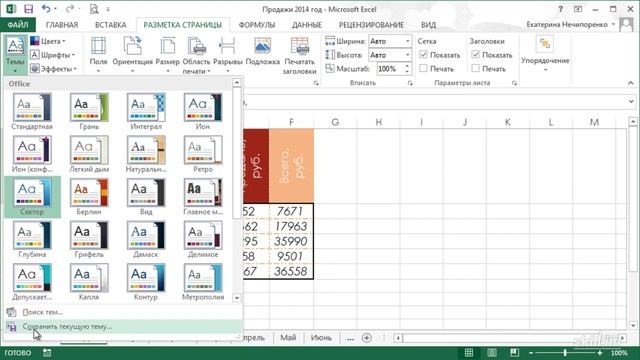Viewport: 640px width, 360px height.
Task: Click Поиск тем browse themes
Action: click(x=122, y=312)
